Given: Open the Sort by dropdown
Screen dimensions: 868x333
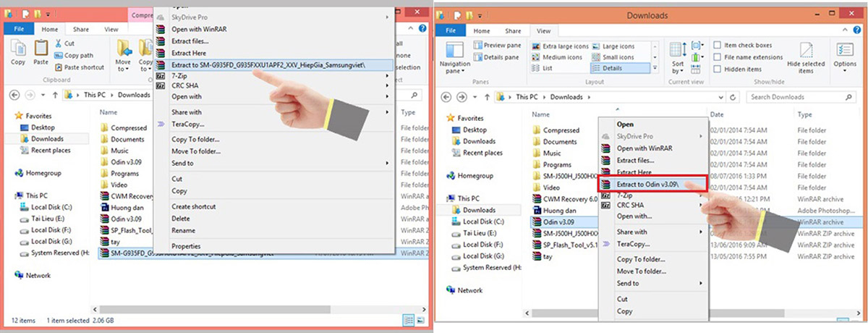Looking at the screenshot, I should pyautogui.click(x=678, y=58).
